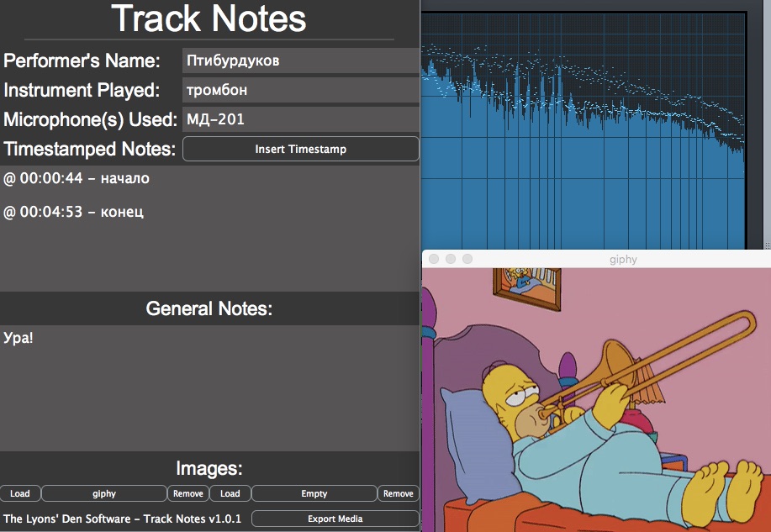Click the Instrument Played field containing тромбон
The height and width of the screenshot is (532, 771).
301,90
